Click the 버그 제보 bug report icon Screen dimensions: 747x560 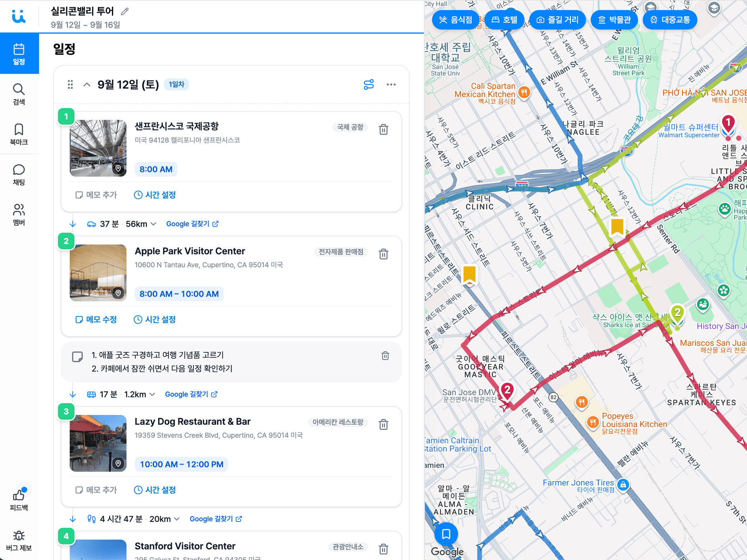pyautogui.click(x=19, y=540)
